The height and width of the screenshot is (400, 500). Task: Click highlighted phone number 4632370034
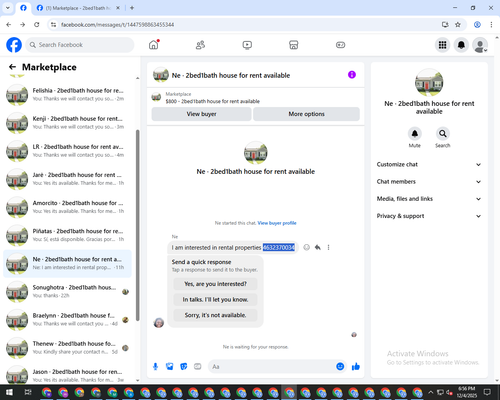(279, 247)
